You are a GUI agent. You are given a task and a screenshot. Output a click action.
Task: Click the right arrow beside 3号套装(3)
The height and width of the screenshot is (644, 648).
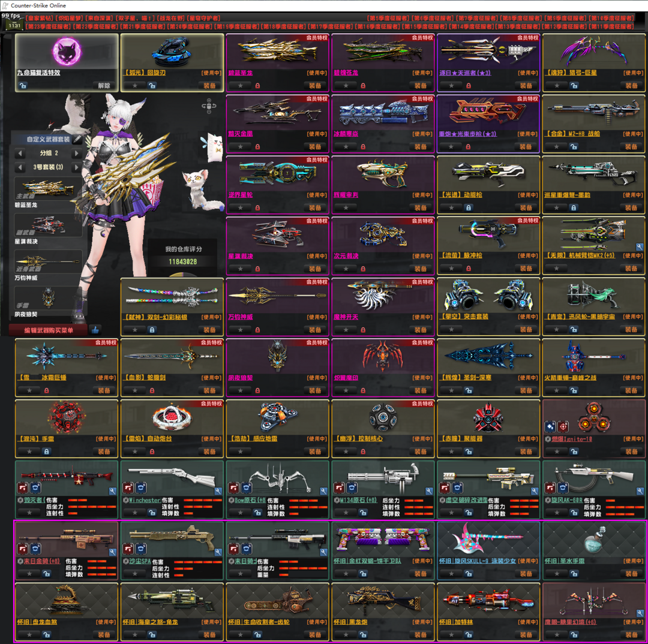(x=76, y=167)
